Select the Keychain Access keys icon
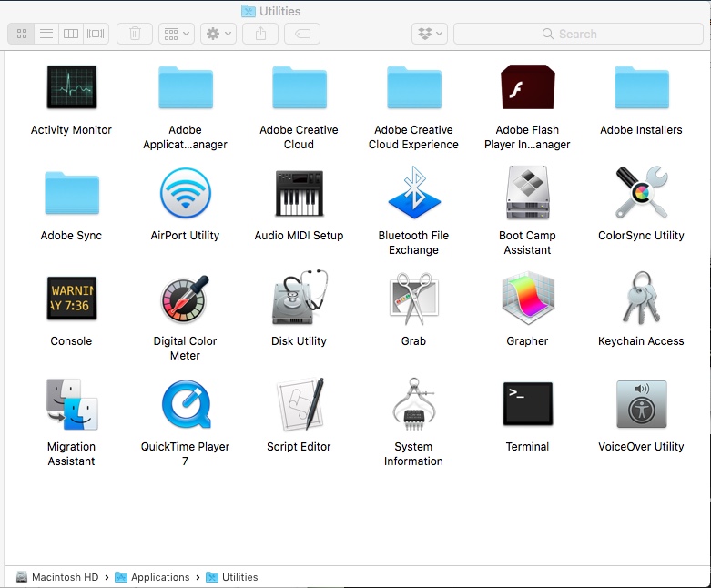Screen dimensions: 711x588 [642, 298]
